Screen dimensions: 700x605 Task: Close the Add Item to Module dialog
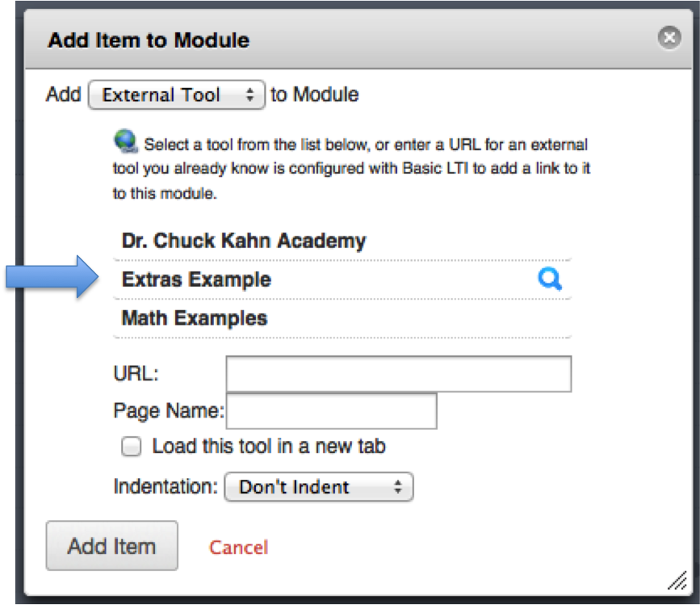coord(669,39)
